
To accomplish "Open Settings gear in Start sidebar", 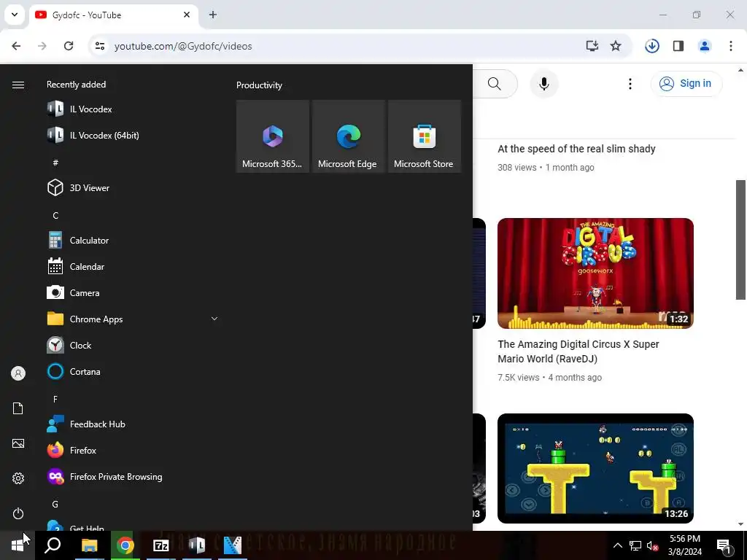I will coord(18,478).
